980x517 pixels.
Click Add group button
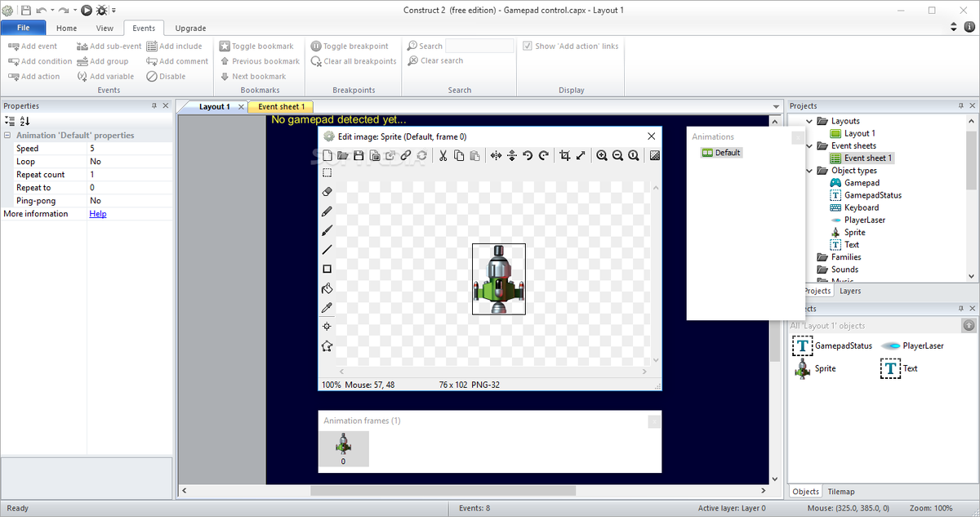(103, 61)
